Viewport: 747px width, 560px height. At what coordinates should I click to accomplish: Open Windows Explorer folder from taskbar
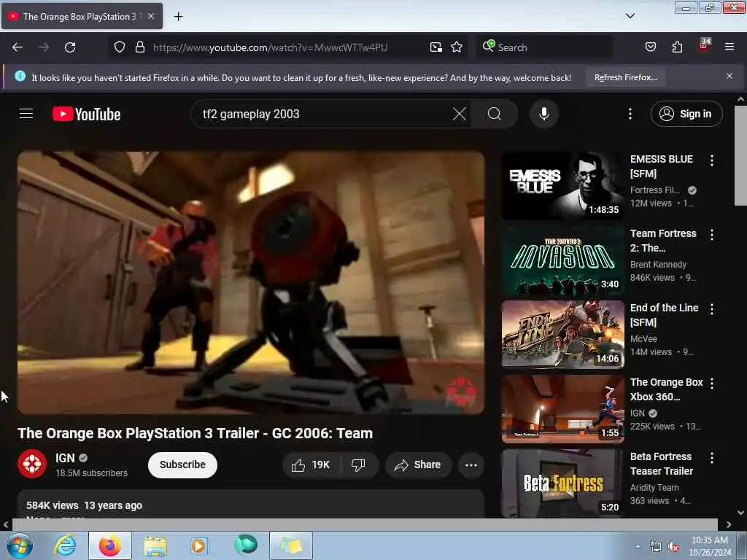click(x=155, y=545)
